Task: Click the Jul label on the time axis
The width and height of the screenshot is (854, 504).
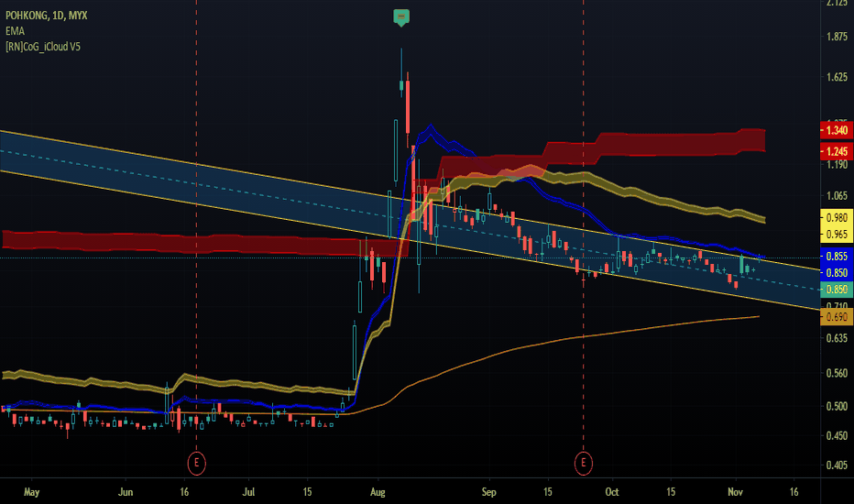Action: pos(248,492)
